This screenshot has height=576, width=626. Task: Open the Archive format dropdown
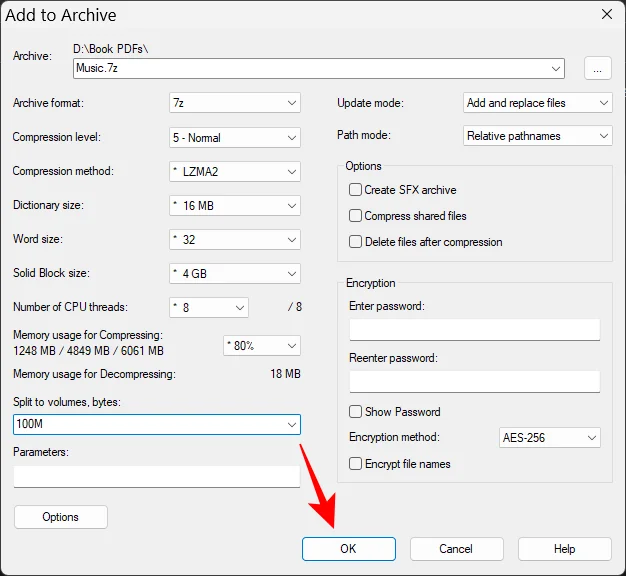pos(235,103)
